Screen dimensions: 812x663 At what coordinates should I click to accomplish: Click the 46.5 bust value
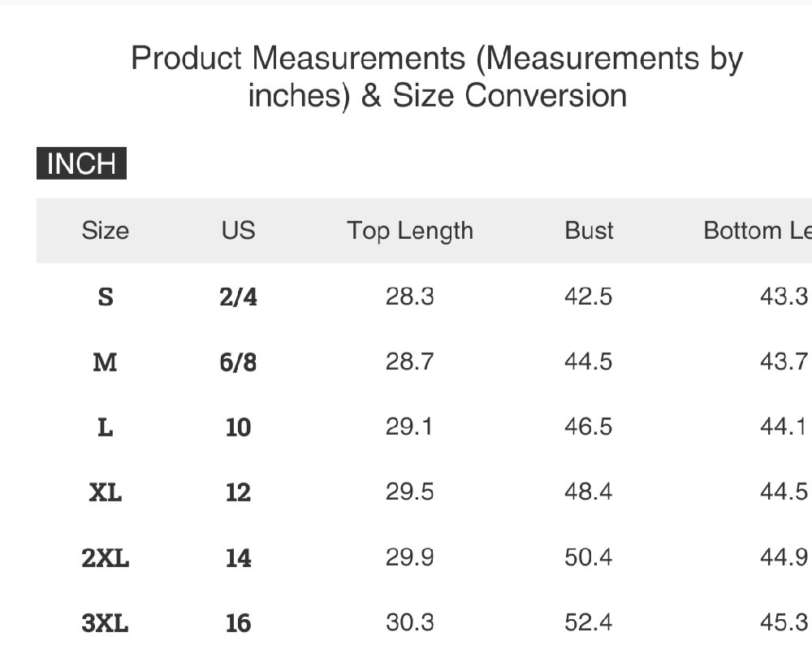(x=589, y=427)
